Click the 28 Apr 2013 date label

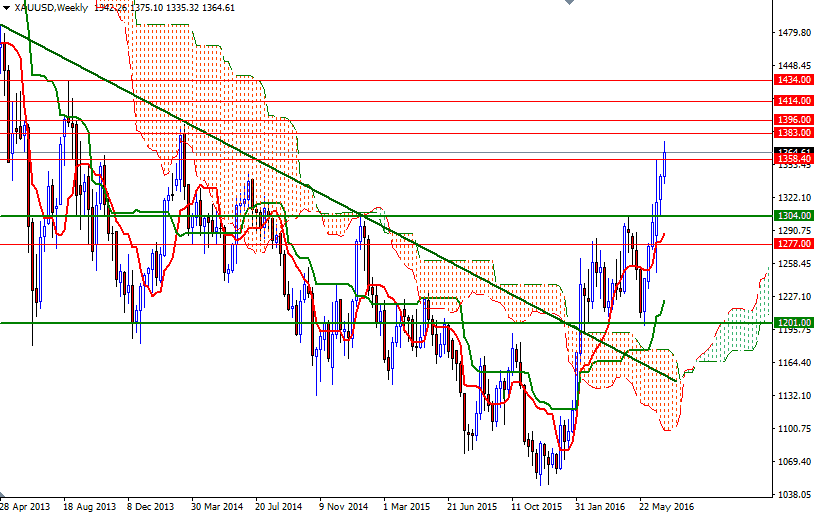(24, 506)
